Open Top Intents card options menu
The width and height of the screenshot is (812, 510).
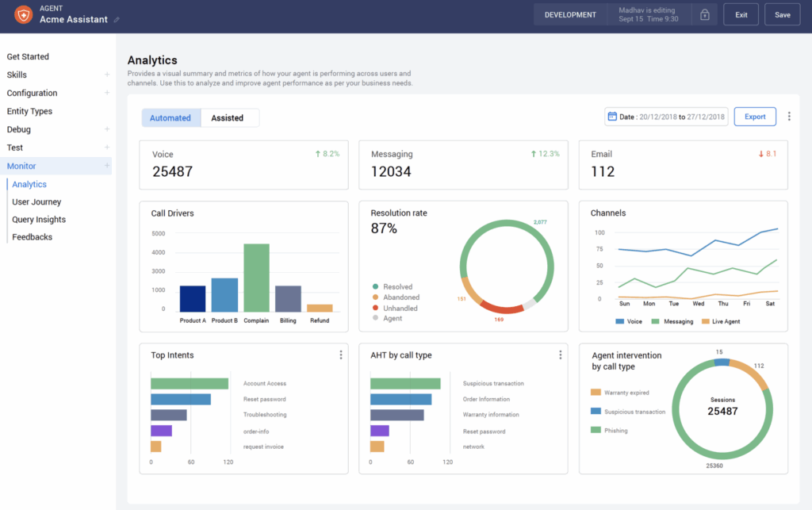point(341,355)
